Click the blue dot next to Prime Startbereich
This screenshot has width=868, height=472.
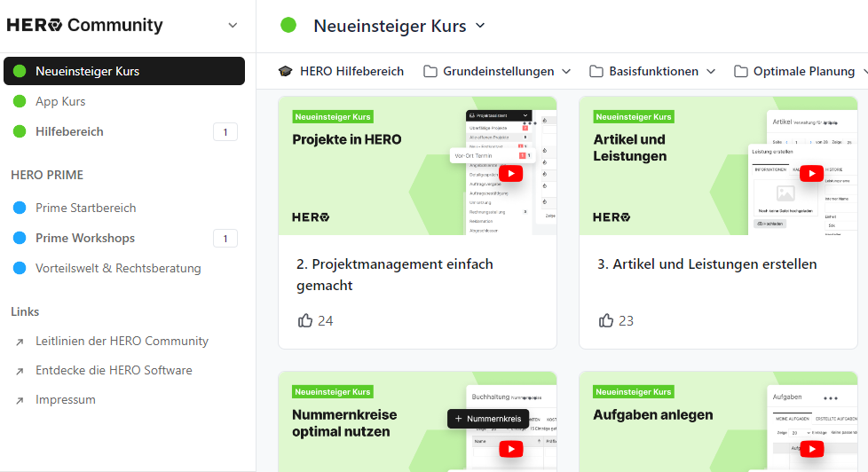tap(20, 208)
